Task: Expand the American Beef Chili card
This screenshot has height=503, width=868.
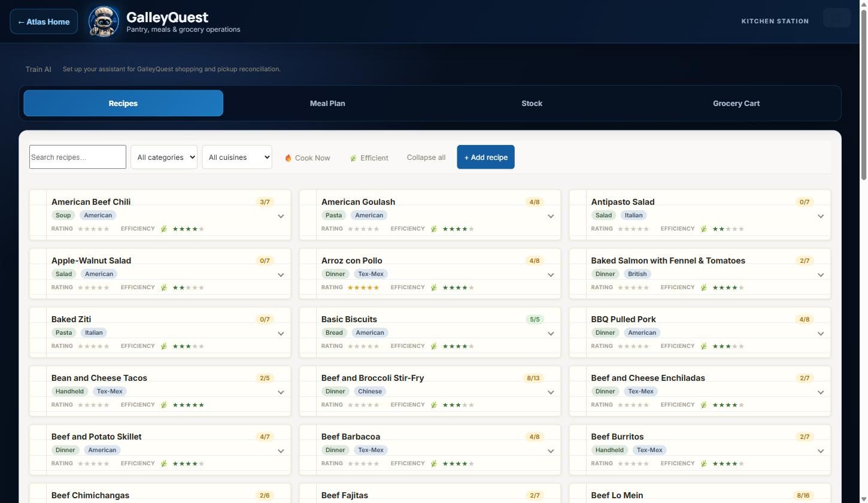Action: [281, 216]
